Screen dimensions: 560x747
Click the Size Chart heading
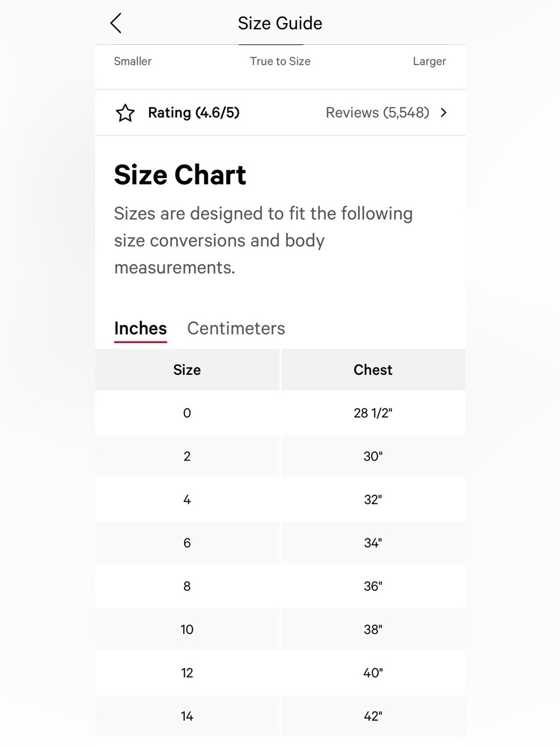tap(180, 175)
